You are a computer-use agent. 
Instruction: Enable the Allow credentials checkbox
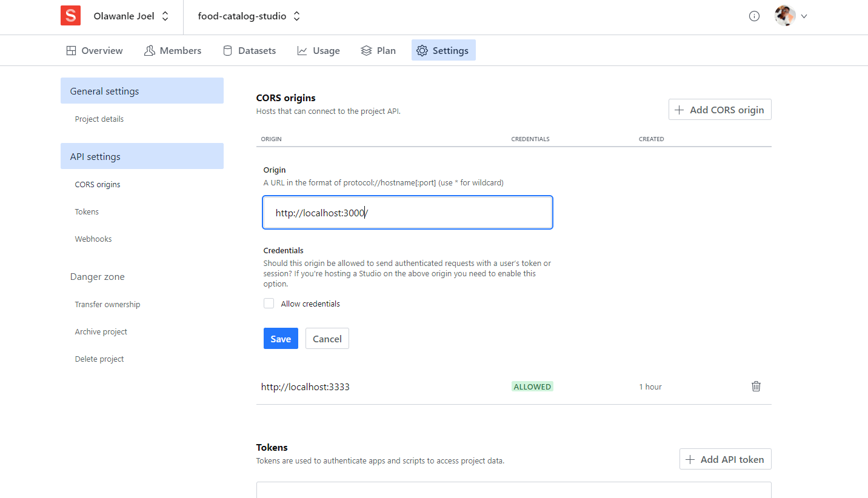[x=269, y=303]
